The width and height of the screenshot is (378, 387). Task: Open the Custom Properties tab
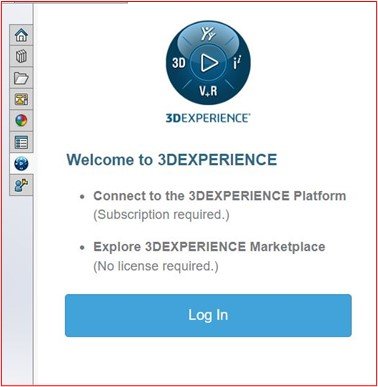[21, 142]
